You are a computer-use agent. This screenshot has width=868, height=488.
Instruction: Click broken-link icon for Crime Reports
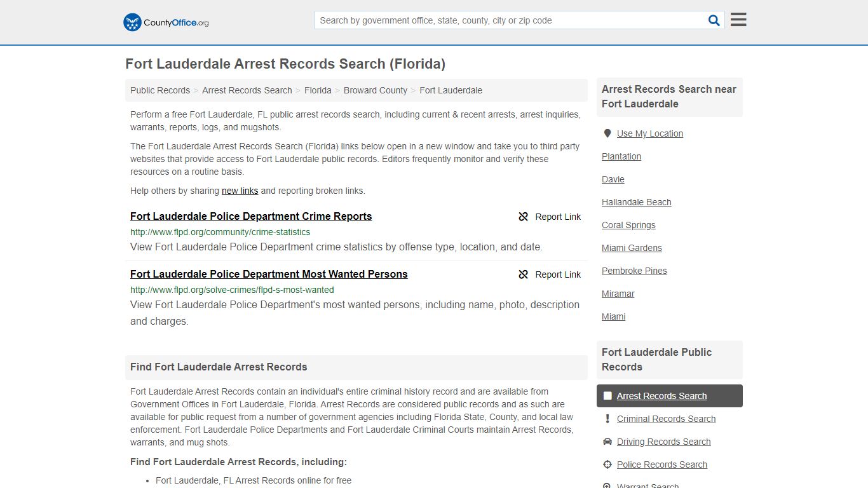click(524, 217)
